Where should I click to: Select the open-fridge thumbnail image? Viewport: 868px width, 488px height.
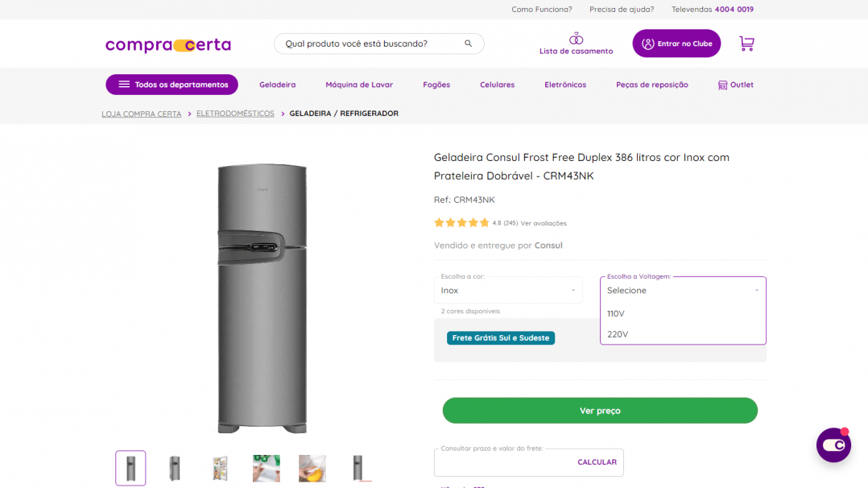pos(220,467)
